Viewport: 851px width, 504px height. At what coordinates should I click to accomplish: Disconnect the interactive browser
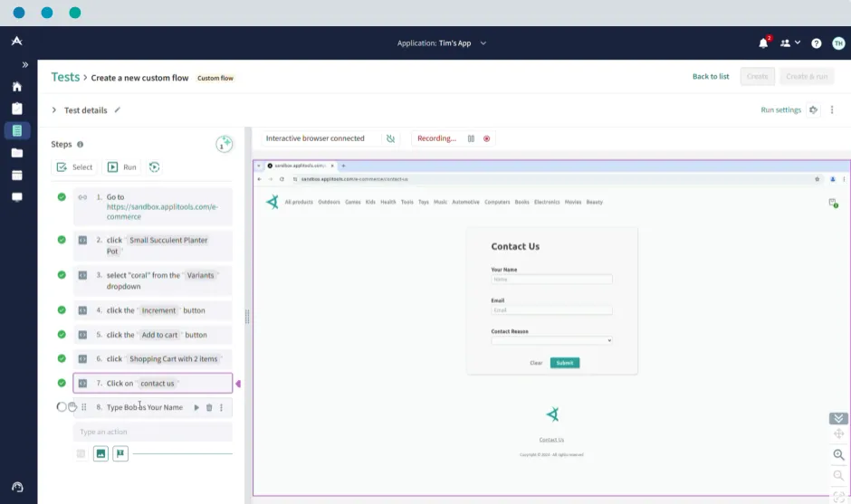390,138
